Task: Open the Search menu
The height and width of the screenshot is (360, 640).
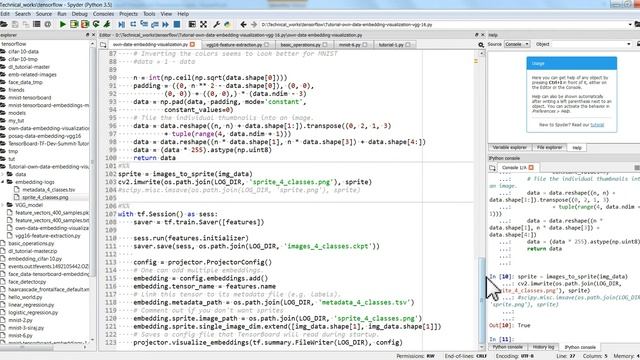Action: (x=23, y=14)
